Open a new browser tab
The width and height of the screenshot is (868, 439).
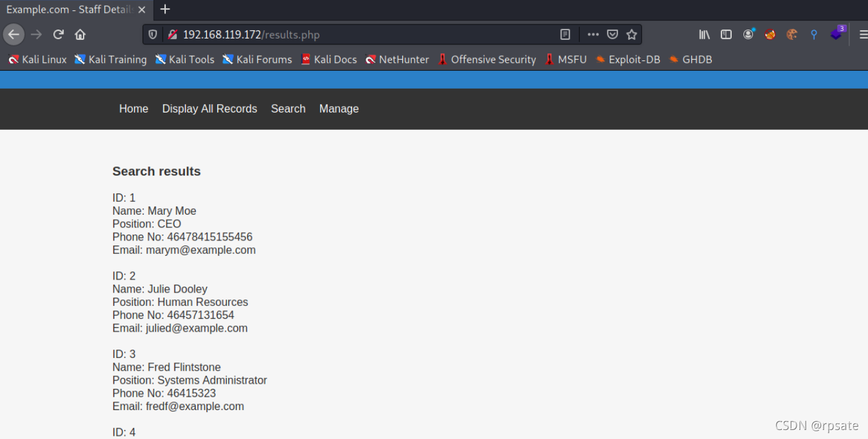click(x=165, y=10)
